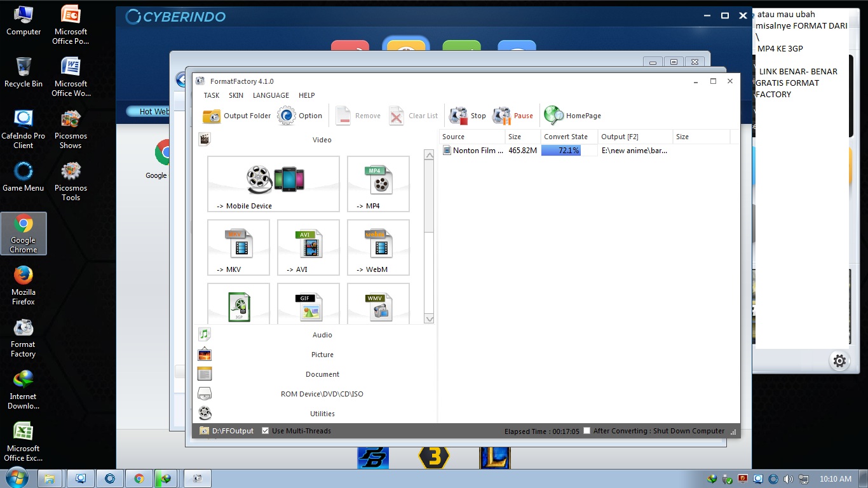Viewport: 868px width, 488px height.
Task: Select Format Factory desktop icon
Action: (x=24, y=337)
